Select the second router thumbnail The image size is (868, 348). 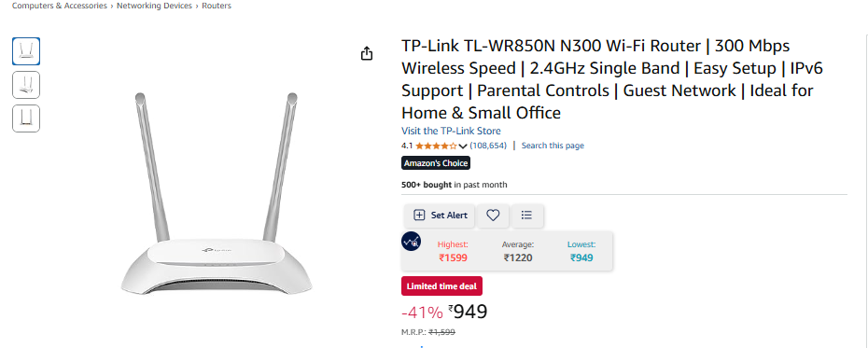tap(26, 85)
